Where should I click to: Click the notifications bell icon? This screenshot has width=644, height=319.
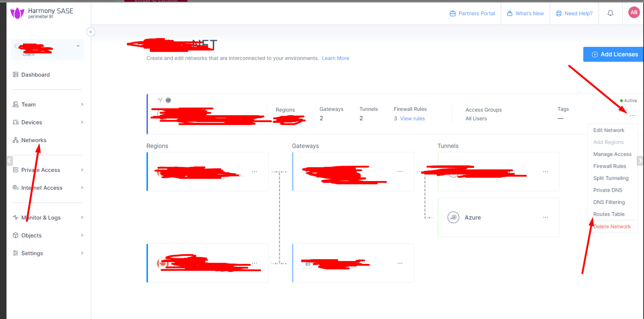610,13
